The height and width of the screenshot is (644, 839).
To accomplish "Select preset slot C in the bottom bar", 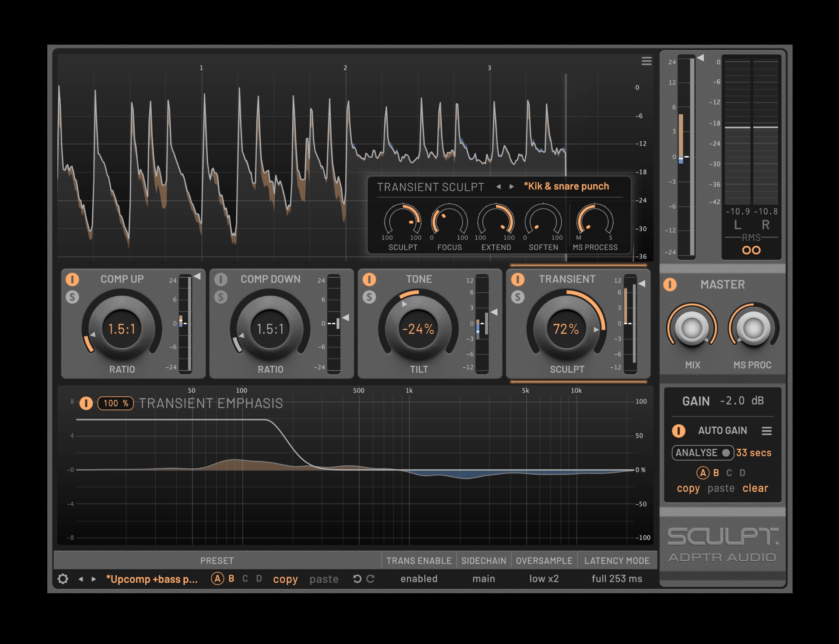I will [x=245, y=578].
